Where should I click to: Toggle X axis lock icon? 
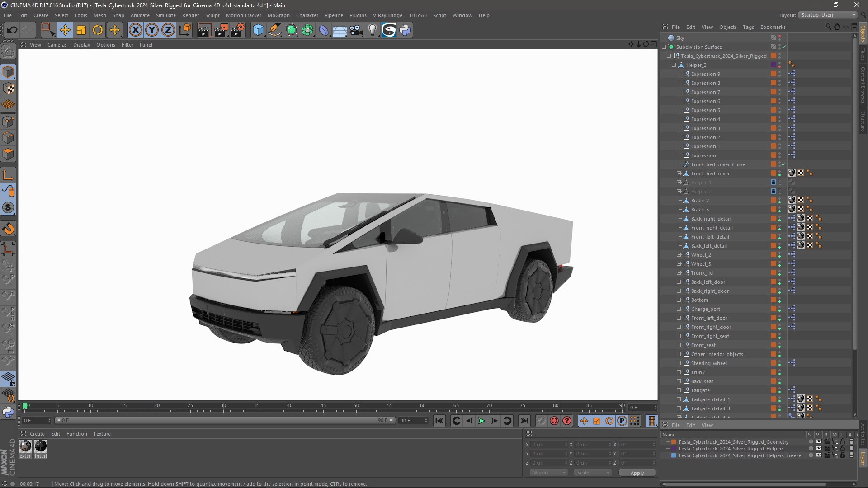click(x=135, y=30)
